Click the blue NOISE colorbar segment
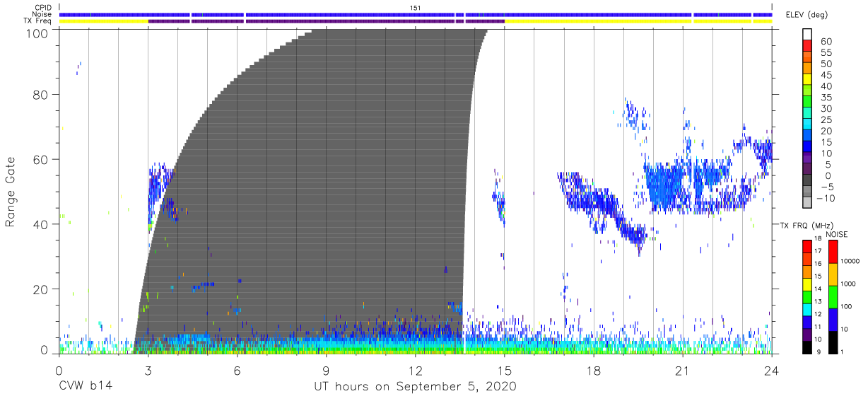The image size is (868, 401). pos(833,320)
